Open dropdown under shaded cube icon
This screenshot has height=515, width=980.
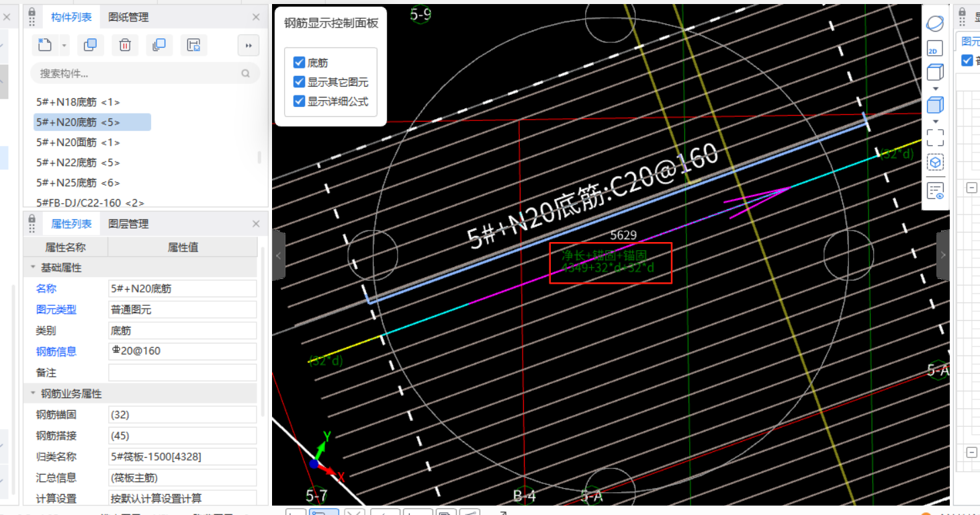(x=935, y=121)
